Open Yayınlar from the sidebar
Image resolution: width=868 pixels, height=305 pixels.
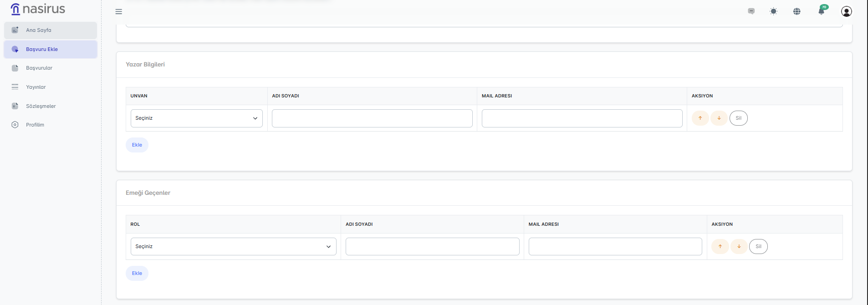(36, 87)
